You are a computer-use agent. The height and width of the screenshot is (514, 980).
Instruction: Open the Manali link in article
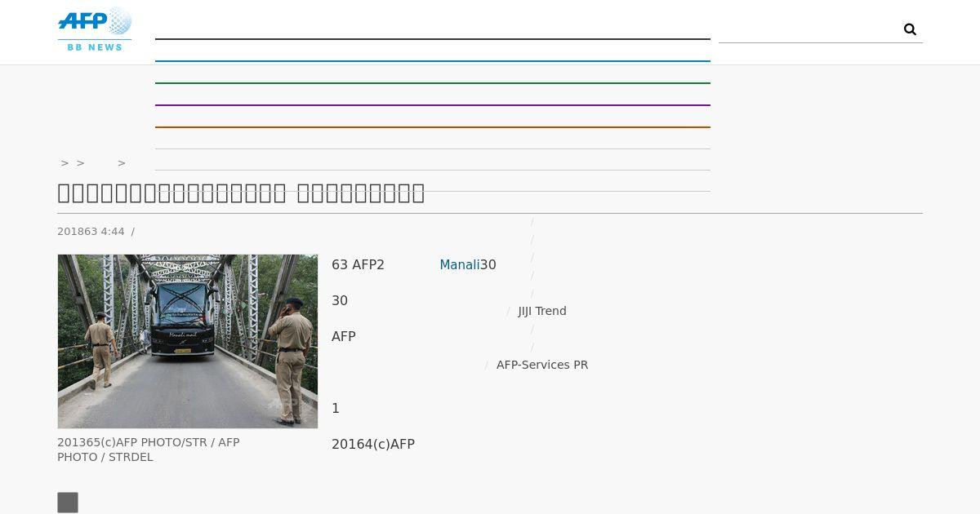(459, 265)
